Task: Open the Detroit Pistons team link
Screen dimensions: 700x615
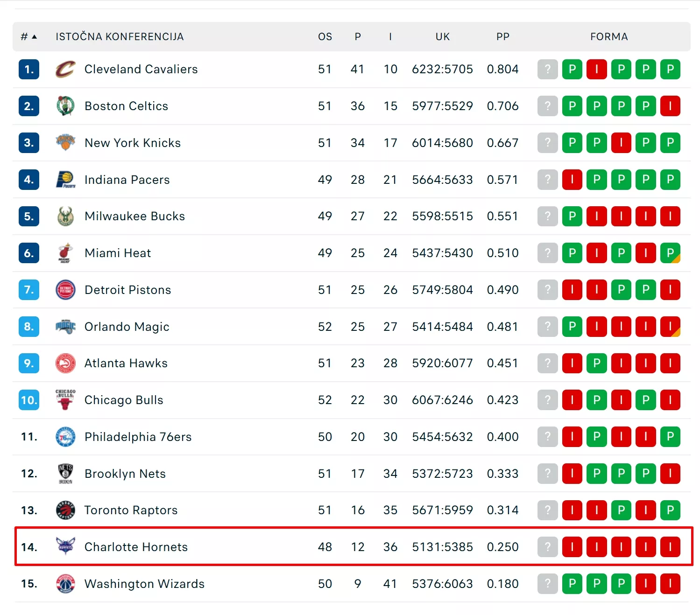Action: pos(127,290)
